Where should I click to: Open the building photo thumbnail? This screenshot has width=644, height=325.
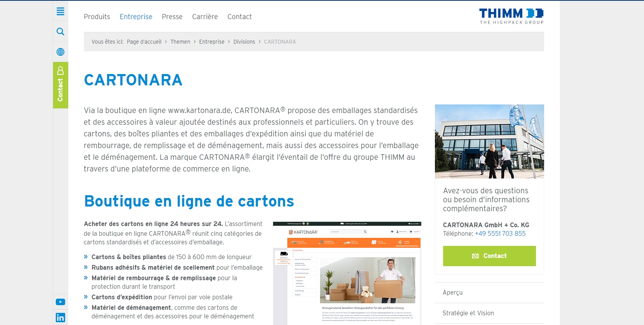coord(489,141)
